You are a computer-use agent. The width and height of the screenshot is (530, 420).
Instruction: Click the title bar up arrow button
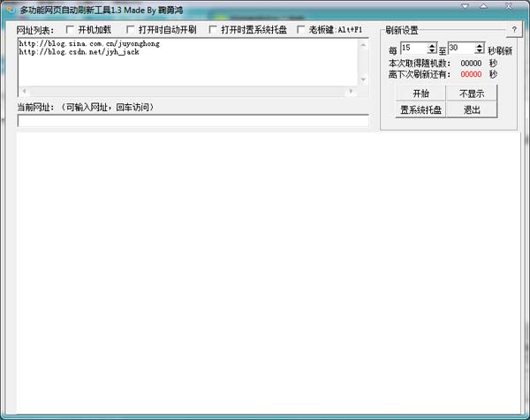coord(484,6)
